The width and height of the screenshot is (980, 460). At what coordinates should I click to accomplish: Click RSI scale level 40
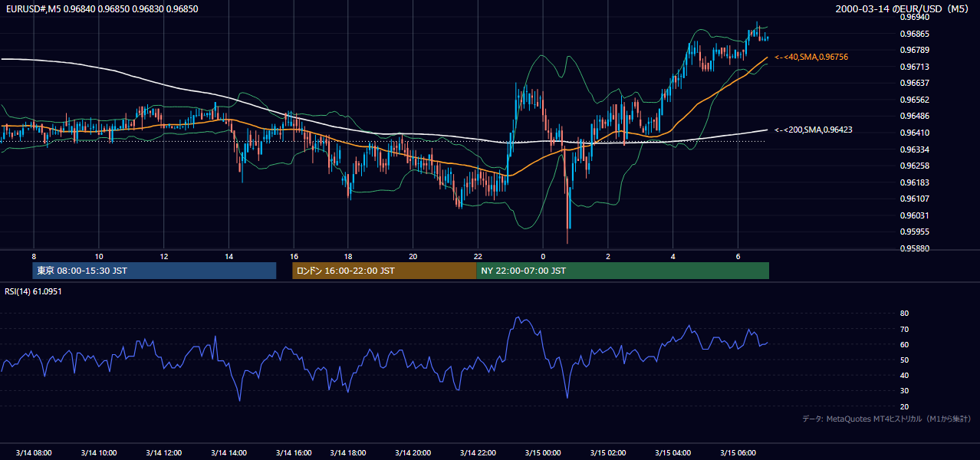(x=904, y=375)
